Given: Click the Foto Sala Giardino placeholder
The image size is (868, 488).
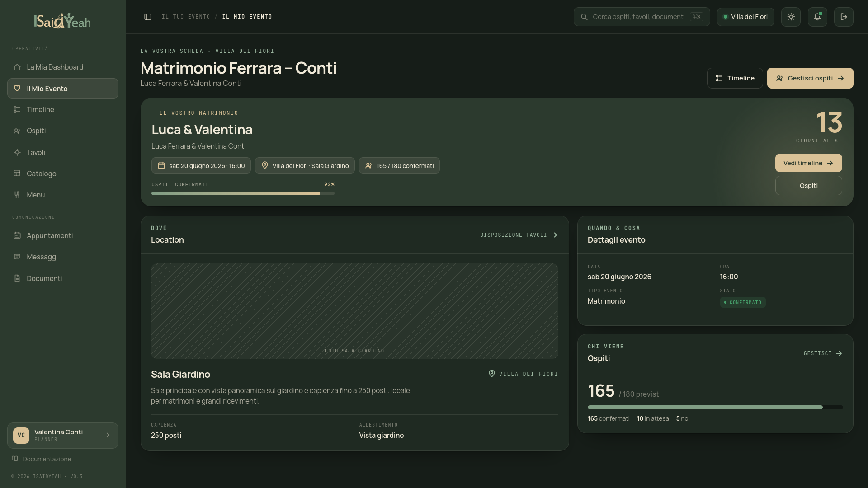Looking at the screenshot, I should pyautogui.click(x=354, y=311).
